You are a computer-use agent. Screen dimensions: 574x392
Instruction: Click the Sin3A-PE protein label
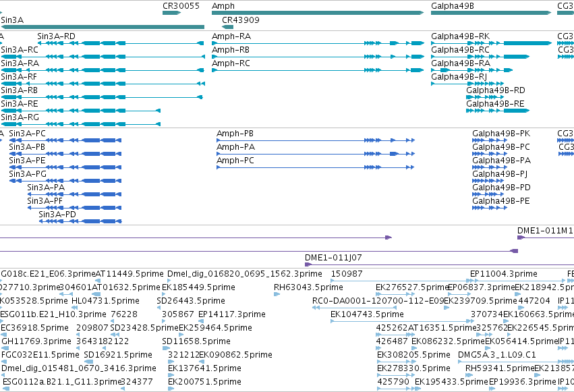point(28,161)
